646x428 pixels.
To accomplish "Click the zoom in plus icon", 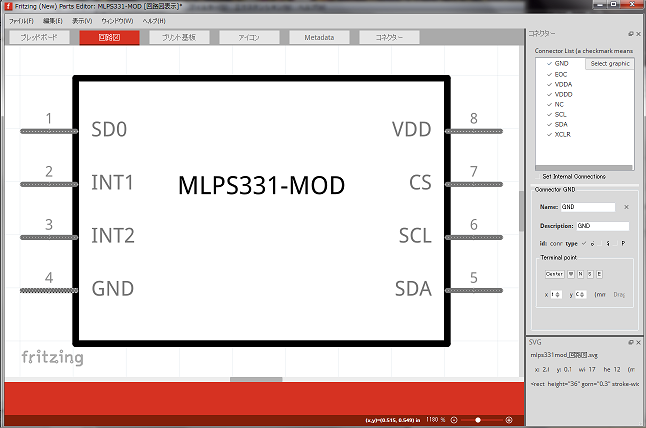I will click(x=509, y=420).
